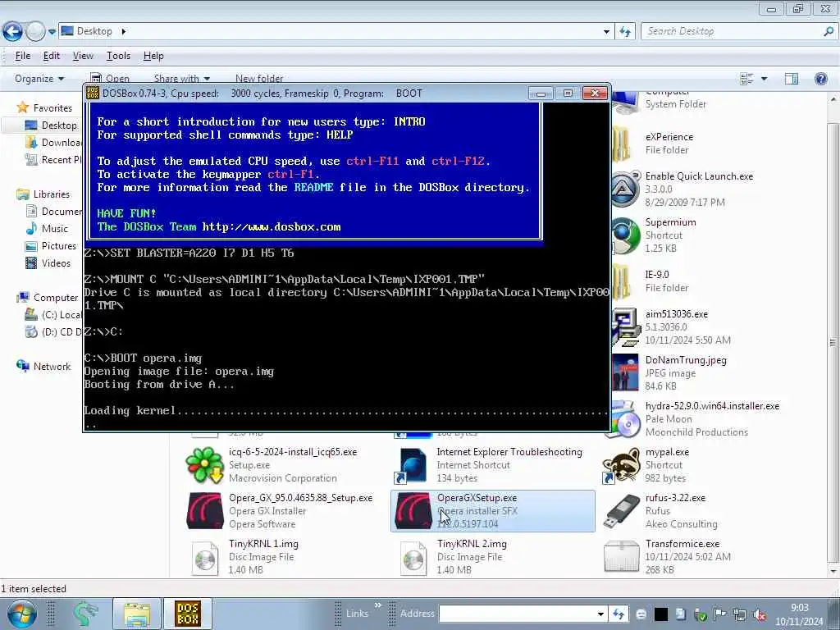
Task: Open the View menu
Action: point(83,56)
